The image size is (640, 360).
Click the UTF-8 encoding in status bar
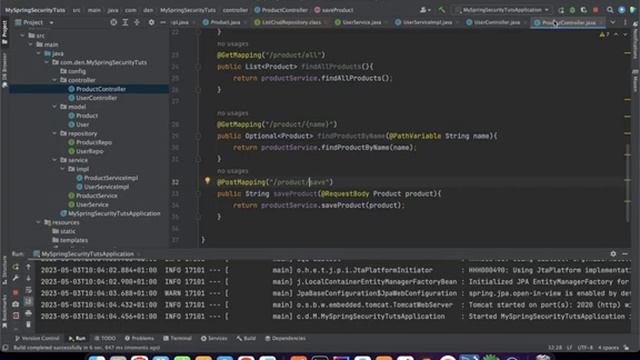pos(585,348)
